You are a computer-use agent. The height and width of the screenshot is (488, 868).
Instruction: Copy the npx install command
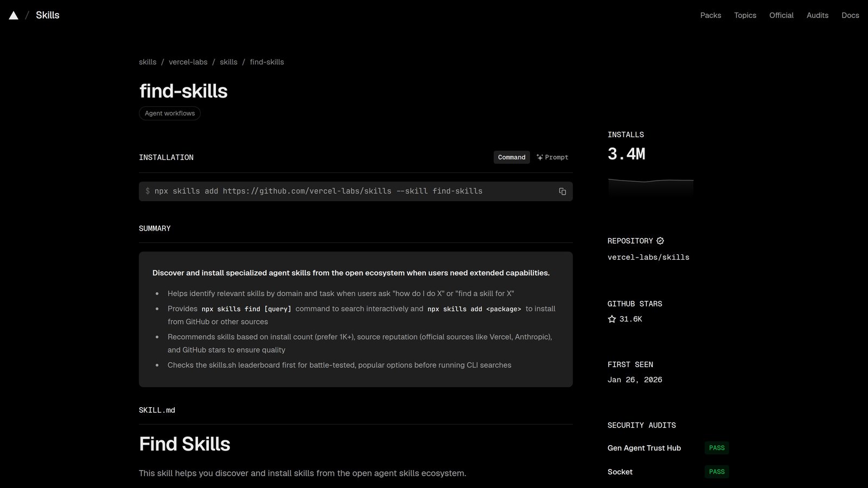click(x=563, y=191)
